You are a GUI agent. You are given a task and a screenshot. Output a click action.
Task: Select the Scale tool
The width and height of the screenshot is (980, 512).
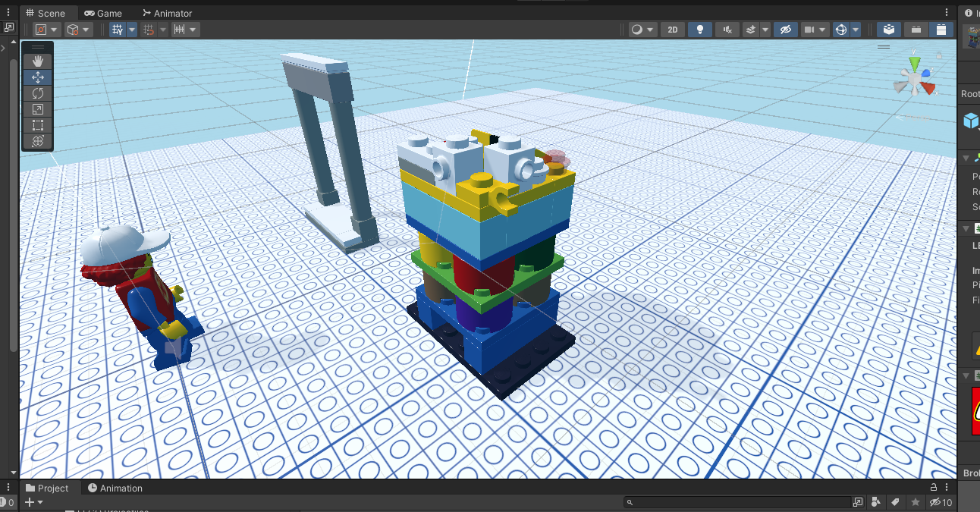point(37,108)
